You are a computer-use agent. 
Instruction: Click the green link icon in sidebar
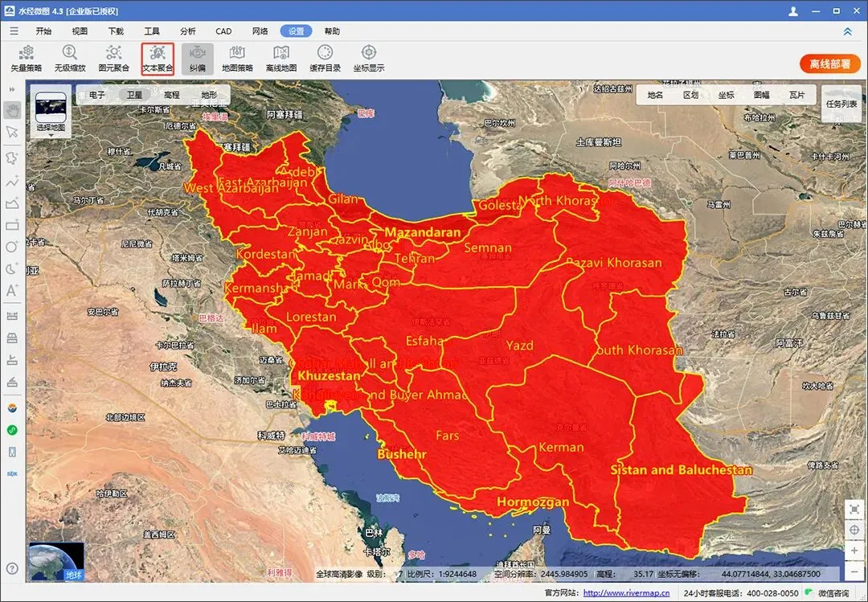(x=12, y=430)
